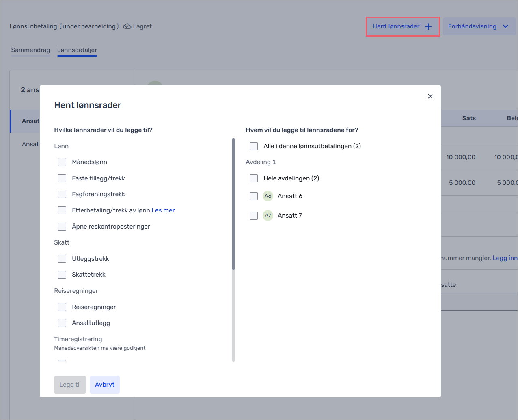The width and height of the screenshot is (518, 420).
Task: Open the Les mer link
Action: pyautogui.click(x=163, y=210)
